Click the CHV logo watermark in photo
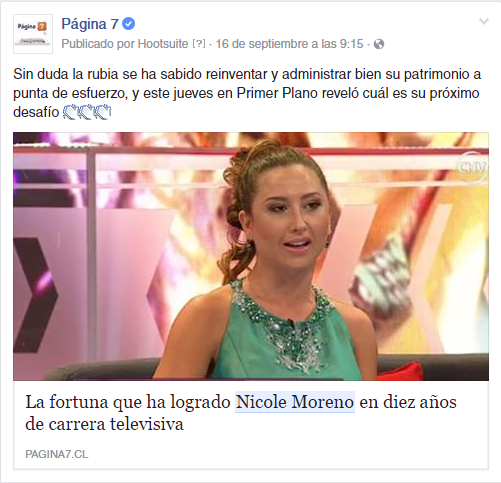501x483 pixels. click(472, 166)
